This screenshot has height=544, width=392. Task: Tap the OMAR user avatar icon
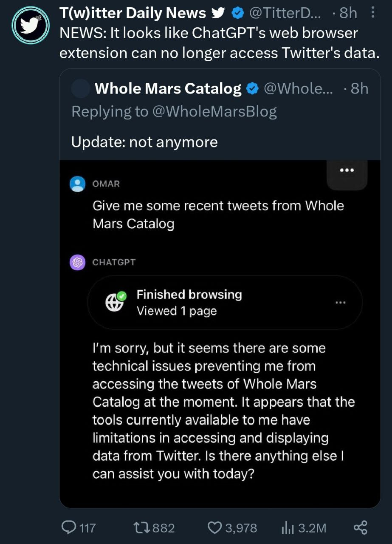click(77, 184)
